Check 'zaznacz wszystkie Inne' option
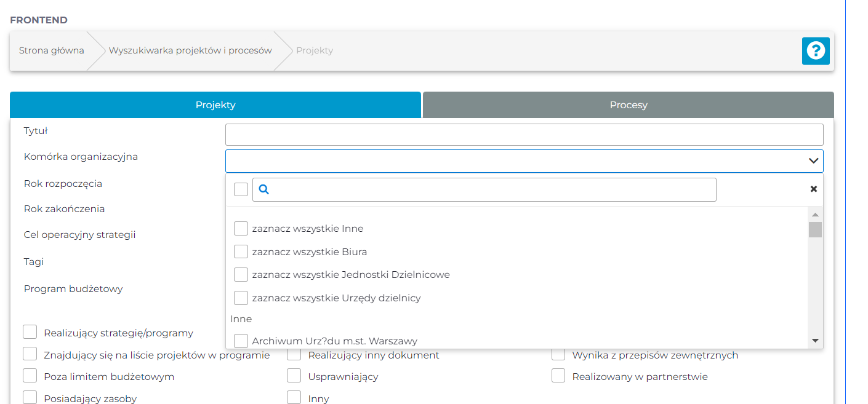 (x=241, y=229)
